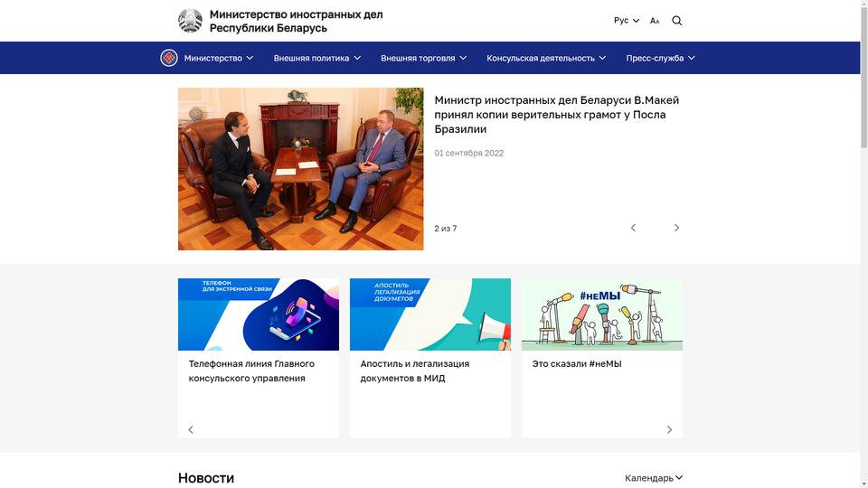Expand the Внешняя торговля menu
Viewport: 868px width, 488px height.
pyautogui.click(x=423, y=58)
